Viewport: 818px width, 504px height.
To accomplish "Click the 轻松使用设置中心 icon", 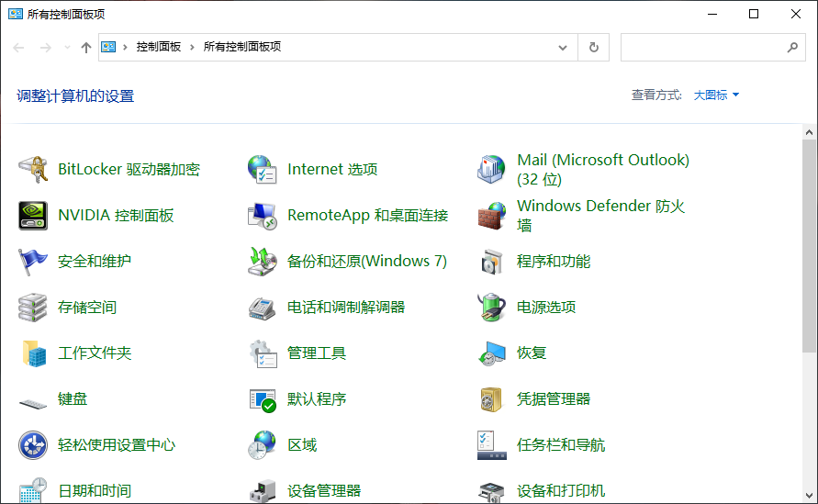I will click(x=33, y=445).
